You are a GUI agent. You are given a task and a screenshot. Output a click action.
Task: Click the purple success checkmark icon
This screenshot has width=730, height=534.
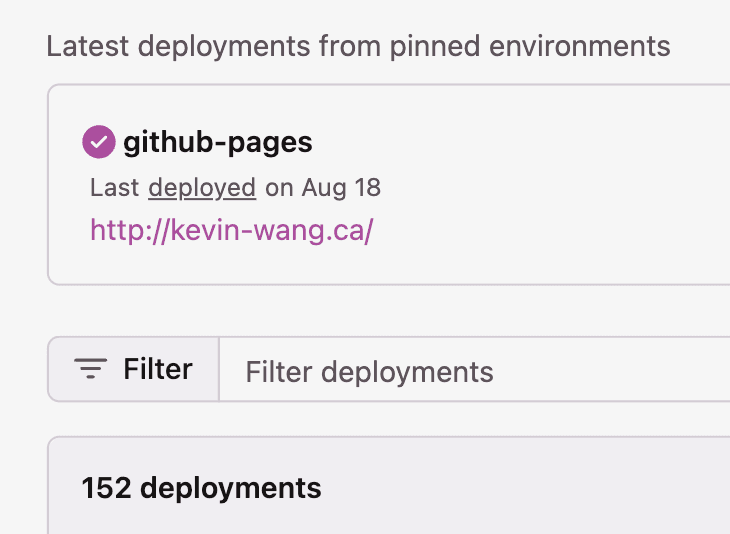click(x=99, y=142)
